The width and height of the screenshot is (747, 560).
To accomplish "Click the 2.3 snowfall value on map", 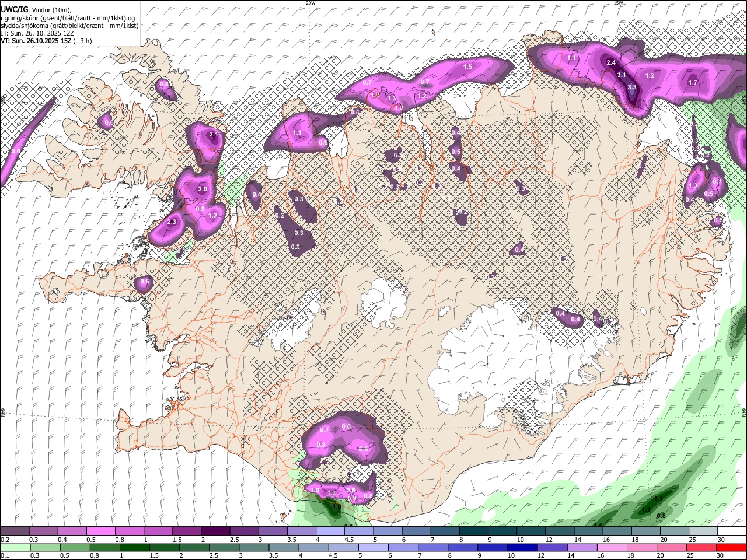I will (x=172, y=222).
